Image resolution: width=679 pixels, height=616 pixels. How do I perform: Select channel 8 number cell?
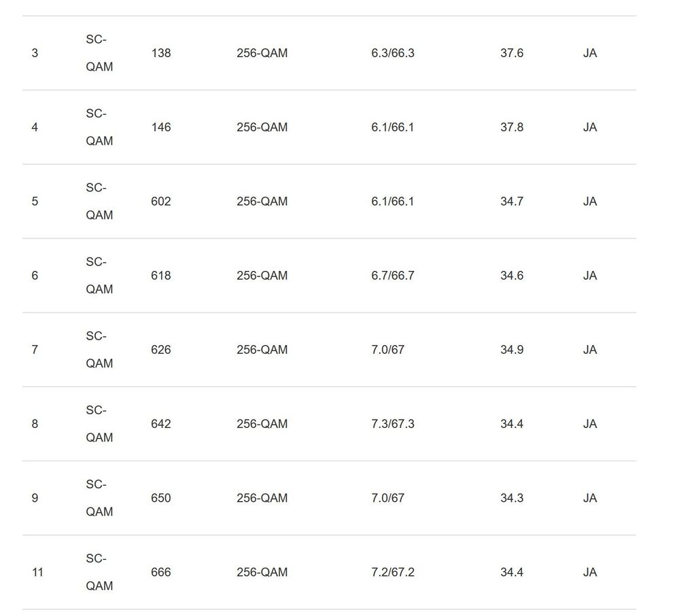[x=35, y=424]
